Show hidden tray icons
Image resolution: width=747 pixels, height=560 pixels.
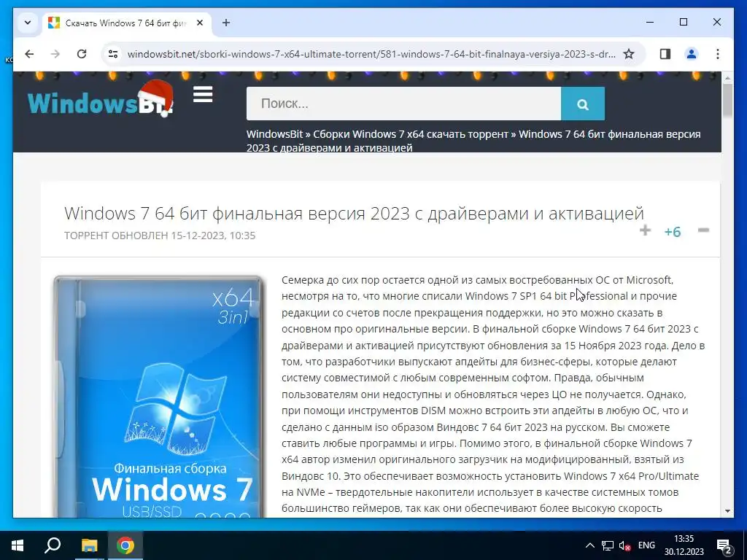coord(589,545)
